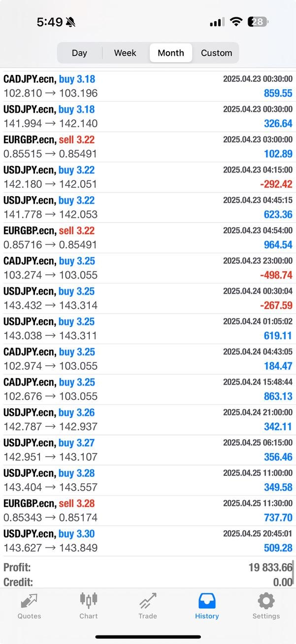
Task: Tap the Trade tab icon
Action: click(x=148, y=601)
